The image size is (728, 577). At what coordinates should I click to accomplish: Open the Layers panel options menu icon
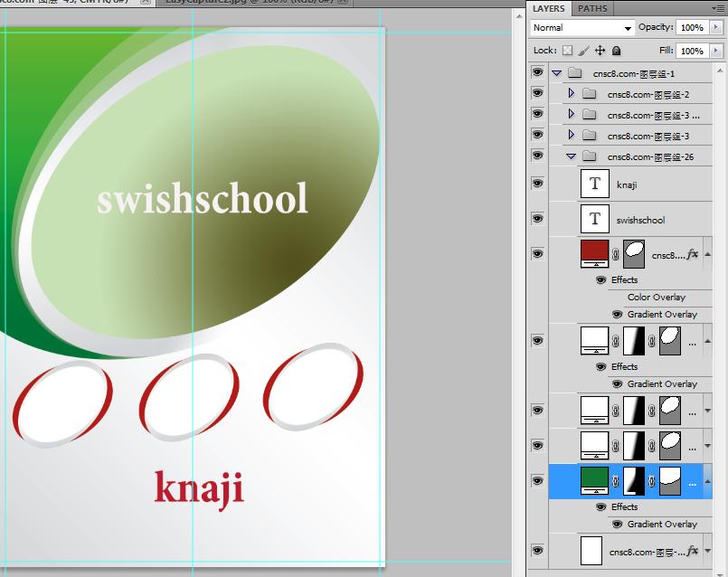(718, 8)
